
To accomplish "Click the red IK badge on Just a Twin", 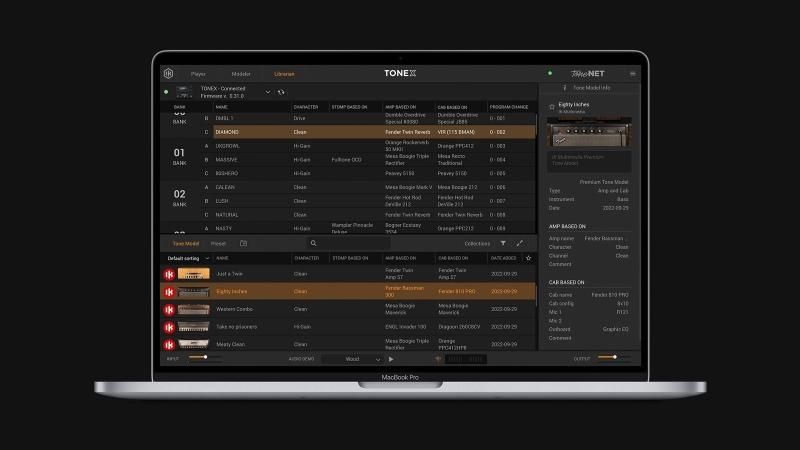I will pos(169,274).
